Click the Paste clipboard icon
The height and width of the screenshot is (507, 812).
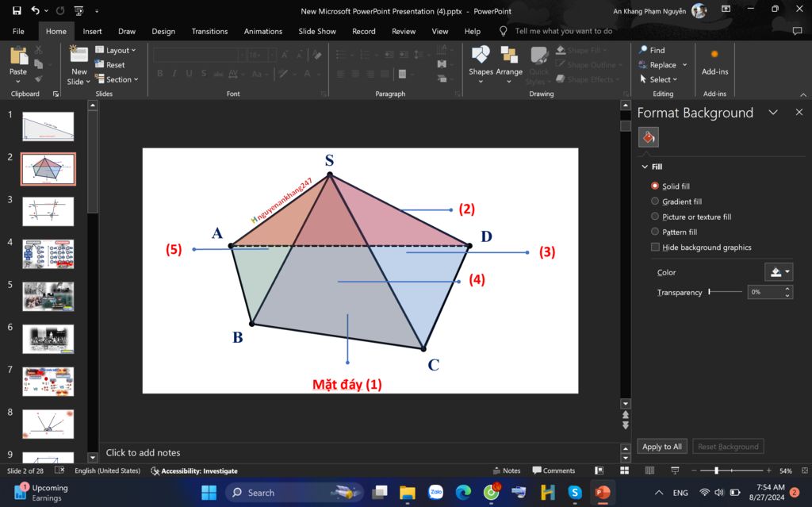pyautogui.click(x=17, y=56)
